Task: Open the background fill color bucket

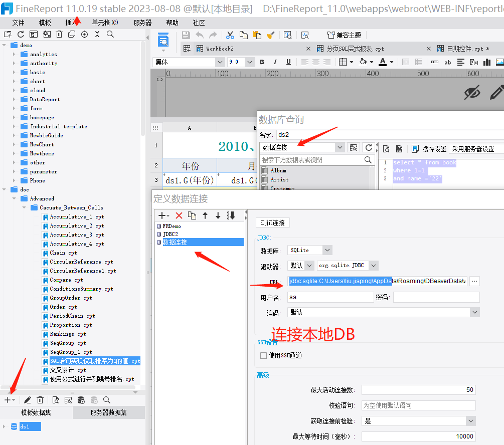Action: (363, 62)
